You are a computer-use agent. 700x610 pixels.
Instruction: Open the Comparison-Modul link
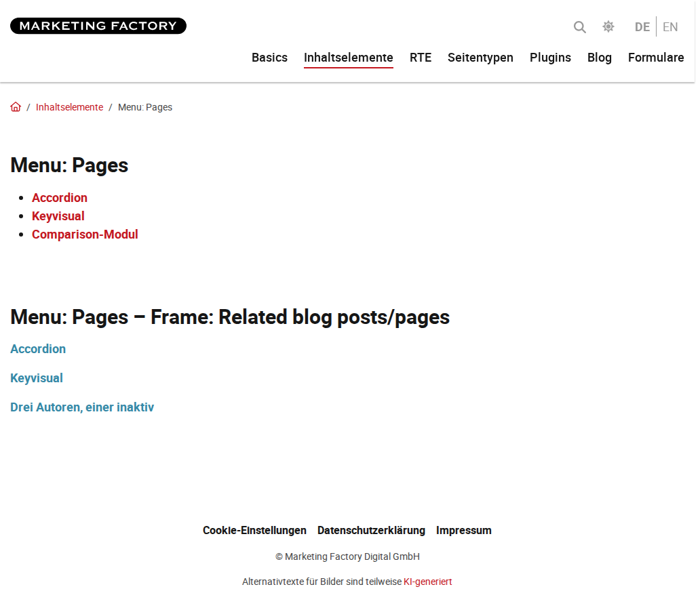pos(85,235)
